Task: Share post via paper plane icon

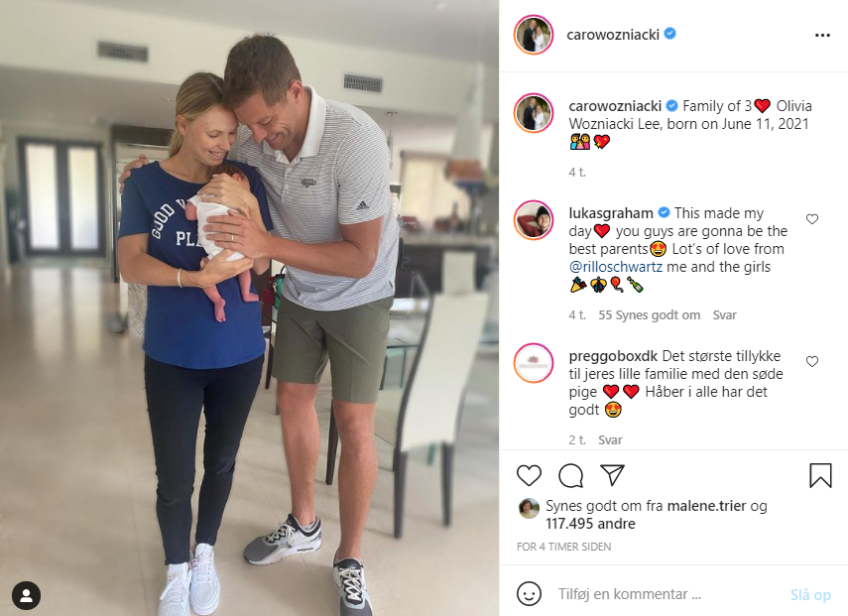Action: (x=612, y=475)
